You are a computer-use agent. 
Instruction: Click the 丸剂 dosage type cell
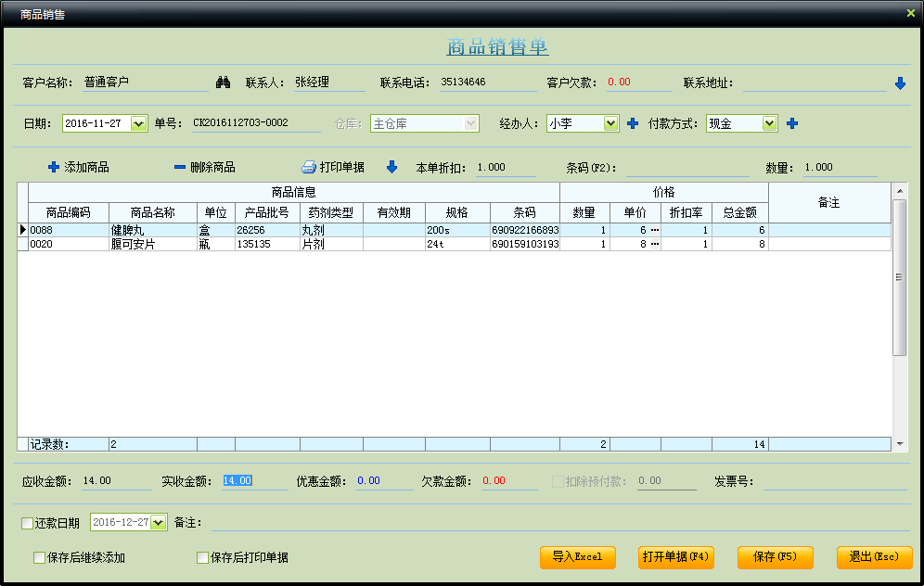pyautogui.click(x=331, y=230)
